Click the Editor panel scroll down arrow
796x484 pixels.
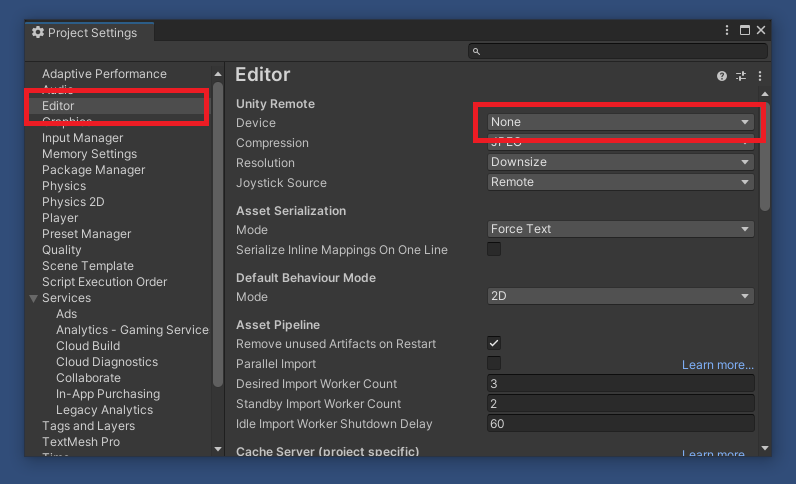coord(765,448)
